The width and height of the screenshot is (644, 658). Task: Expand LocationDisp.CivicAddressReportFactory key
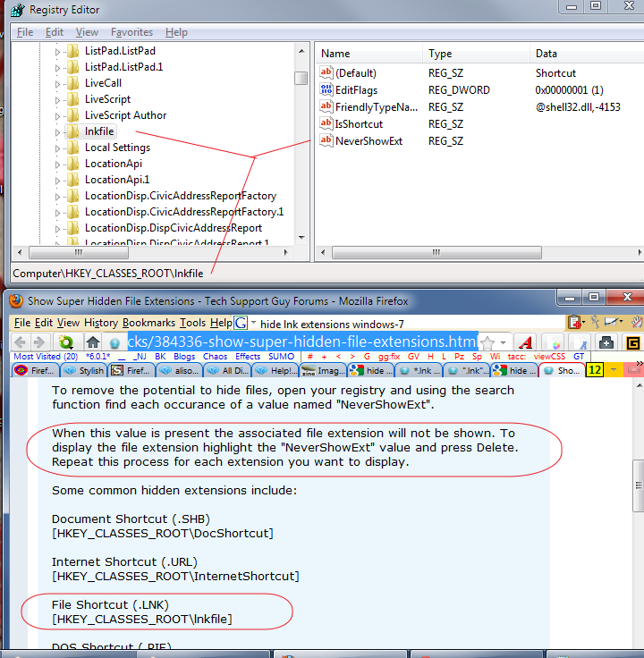tap(57, 197)
